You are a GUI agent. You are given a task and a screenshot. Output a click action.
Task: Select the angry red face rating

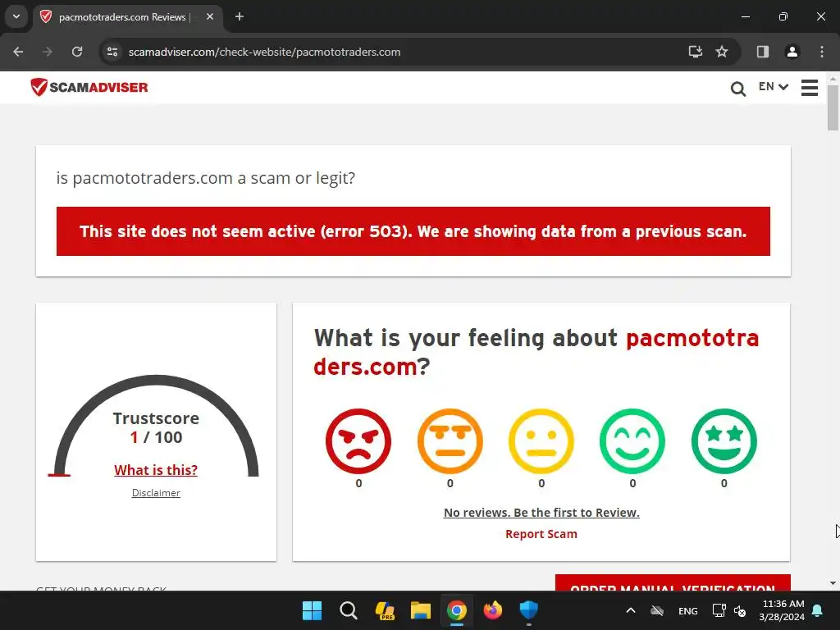click(358, 441)
